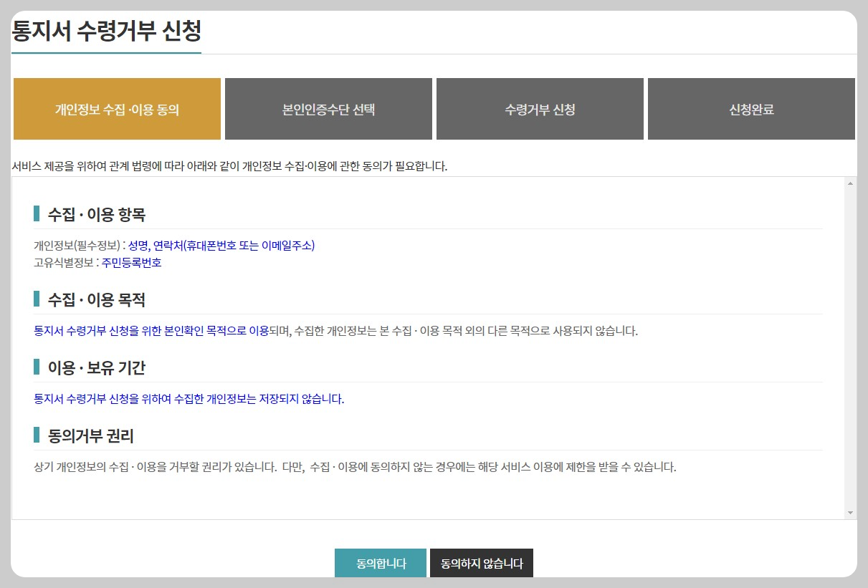Click the 동의합니다 agree button
Viewport: 868px width, 588px height.
point(381,563)
